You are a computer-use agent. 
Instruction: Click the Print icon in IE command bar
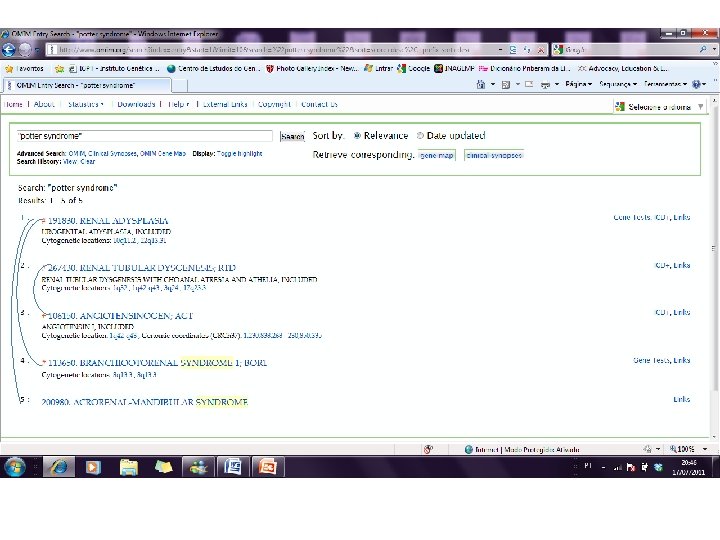pyautogui.click(x=545, y=84)
